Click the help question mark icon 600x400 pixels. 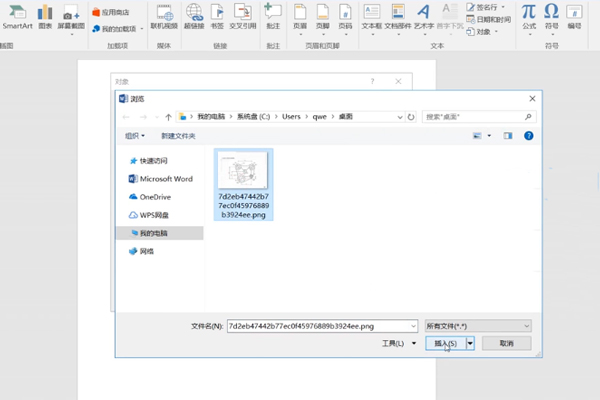click(528, 135)
